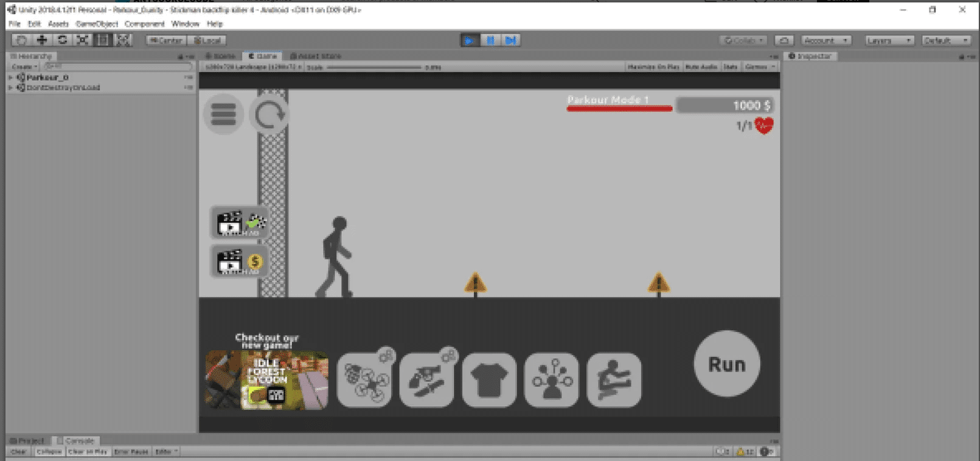Select the combined Transform tool
This screenshot has height=461, width=980.
tap(123, 40)
